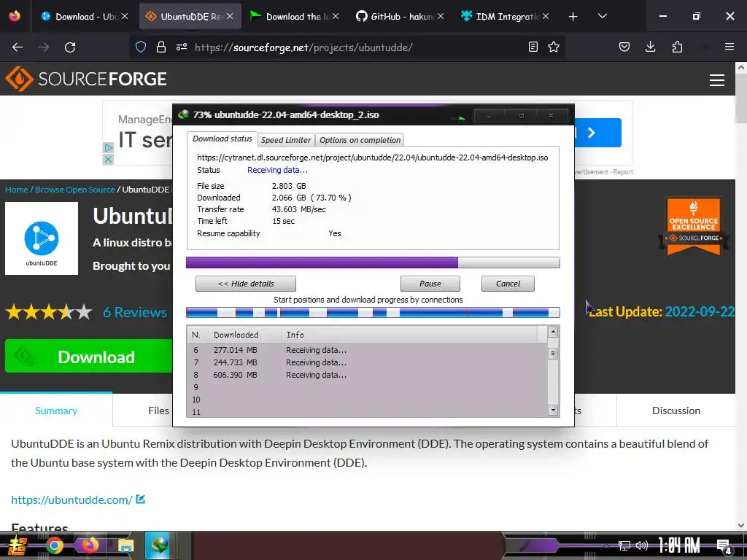Sort by the Downloaded column header

(x=245, y=335)
